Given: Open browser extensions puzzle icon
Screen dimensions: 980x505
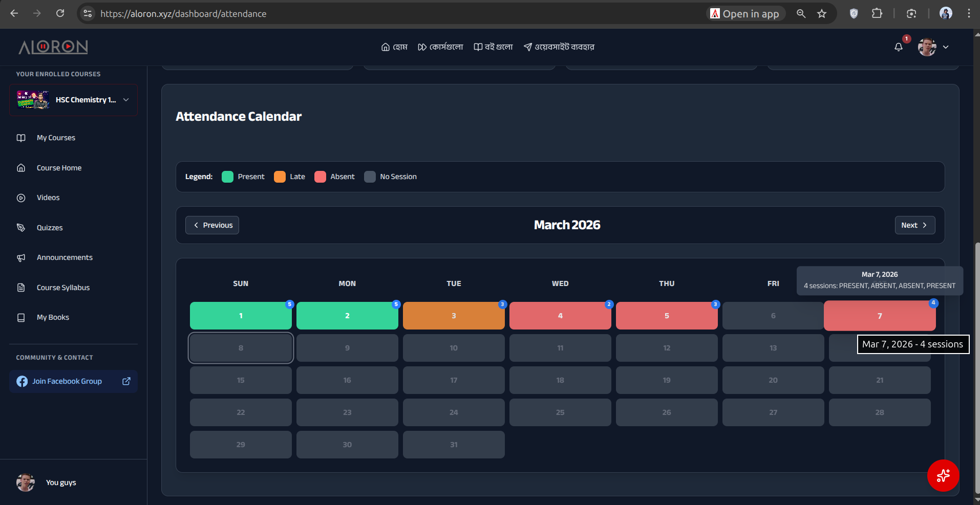Looking at the screenshot, I should coord(877,14).
